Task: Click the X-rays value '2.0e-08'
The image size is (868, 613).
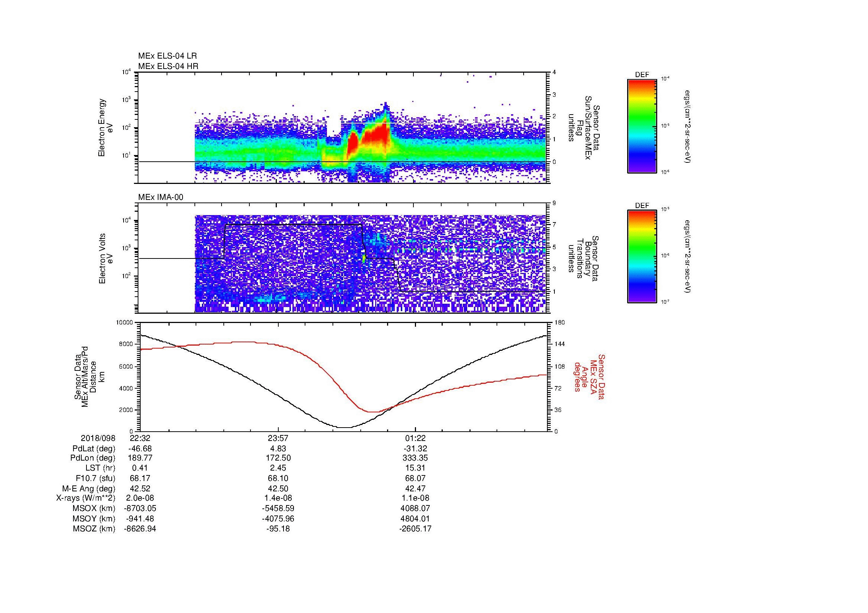Action: [x=140, y=498]
